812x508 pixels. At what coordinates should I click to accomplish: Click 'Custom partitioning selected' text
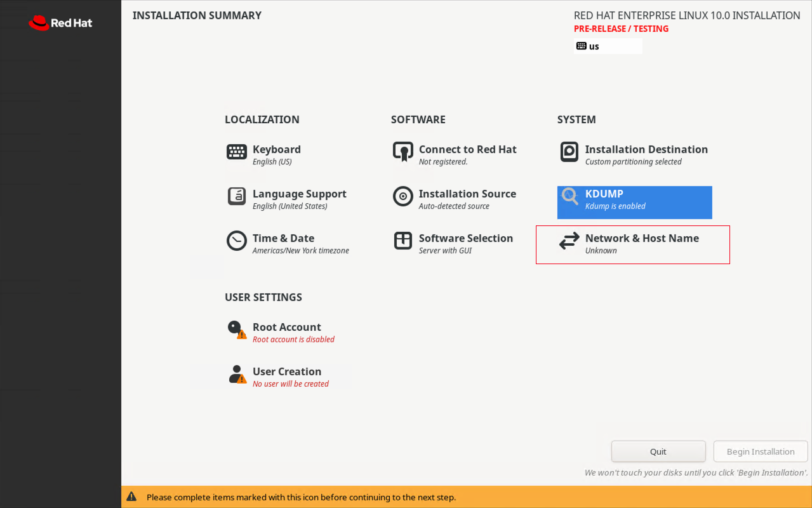pos(634,162)
